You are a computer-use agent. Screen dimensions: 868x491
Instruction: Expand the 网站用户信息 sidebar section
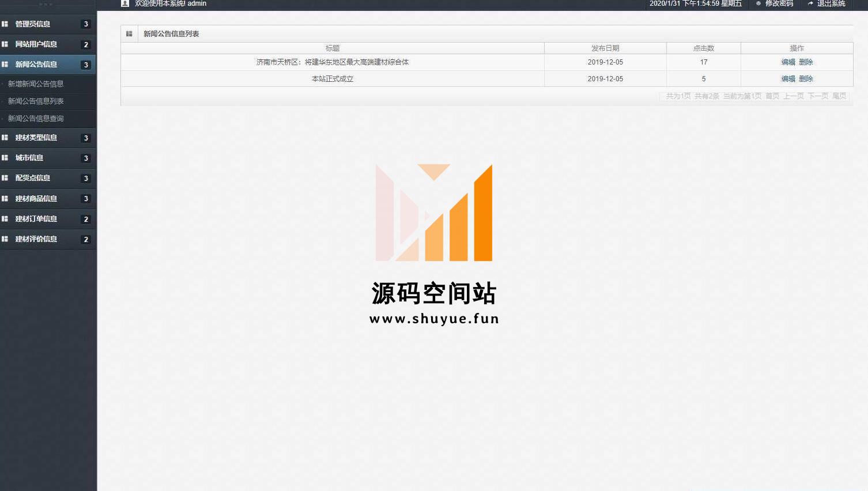(x=48, y=44)
